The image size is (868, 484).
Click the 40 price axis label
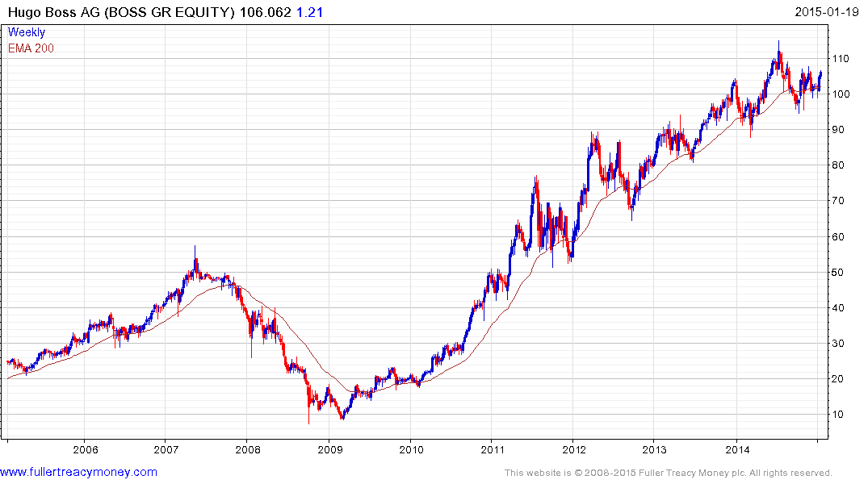click(838, 308)
